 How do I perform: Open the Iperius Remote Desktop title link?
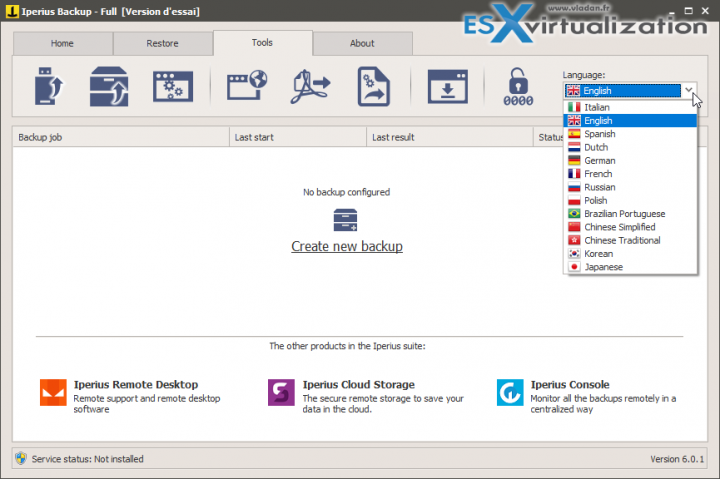coord(136,384)
